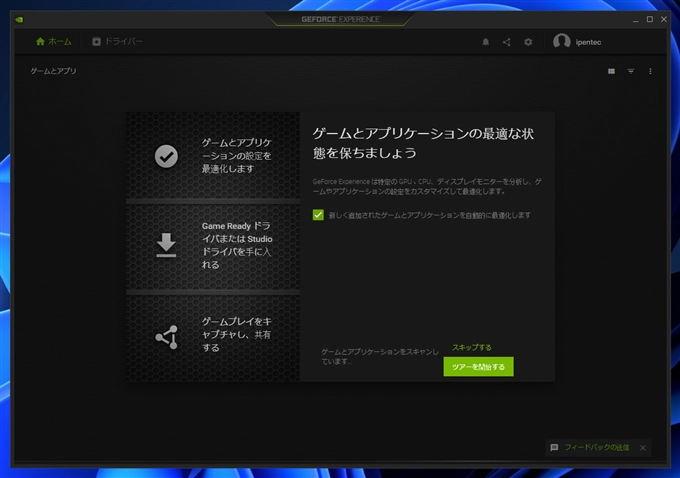Open the ipentec account name

[x=588, y=42]
